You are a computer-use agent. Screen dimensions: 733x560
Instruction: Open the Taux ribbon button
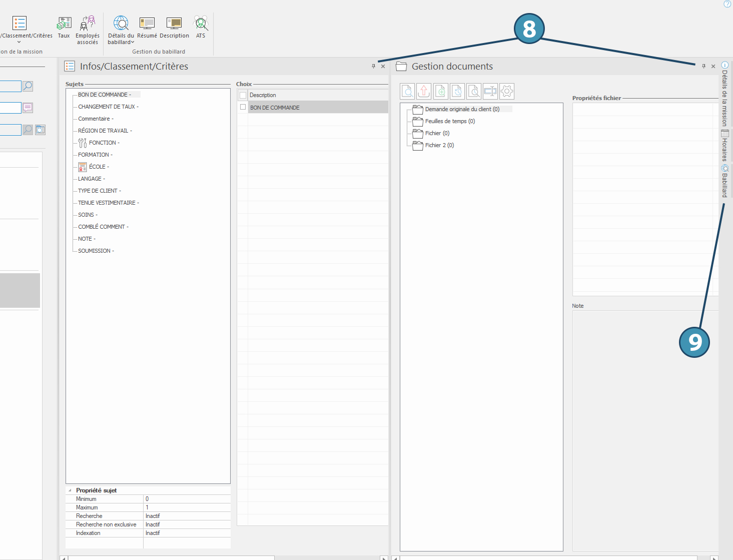64,27
